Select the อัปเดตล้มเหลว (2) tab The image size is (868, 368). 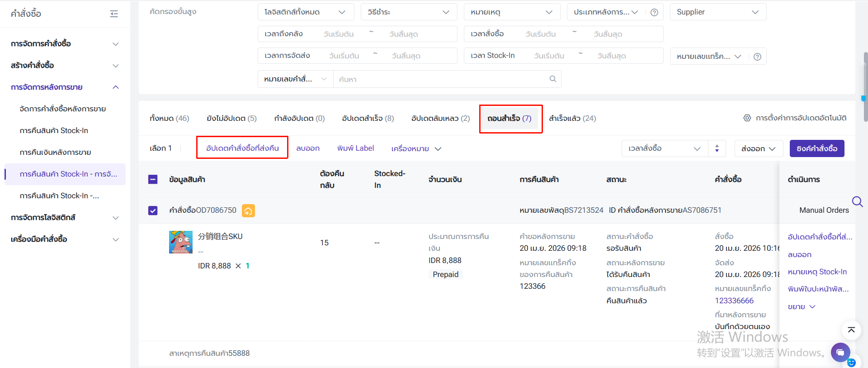click(x=440, y=119)
